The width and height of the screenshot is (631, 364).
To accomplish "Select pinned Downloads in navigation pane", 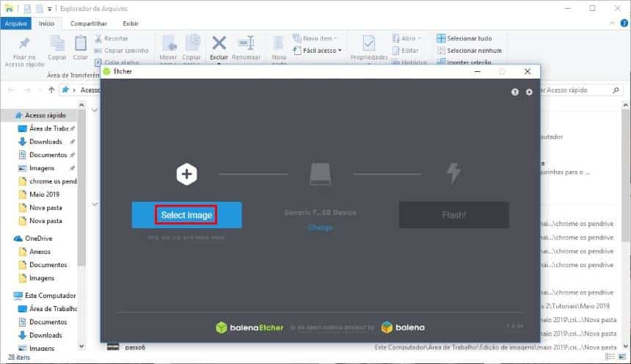I will (x=46, y=142).
